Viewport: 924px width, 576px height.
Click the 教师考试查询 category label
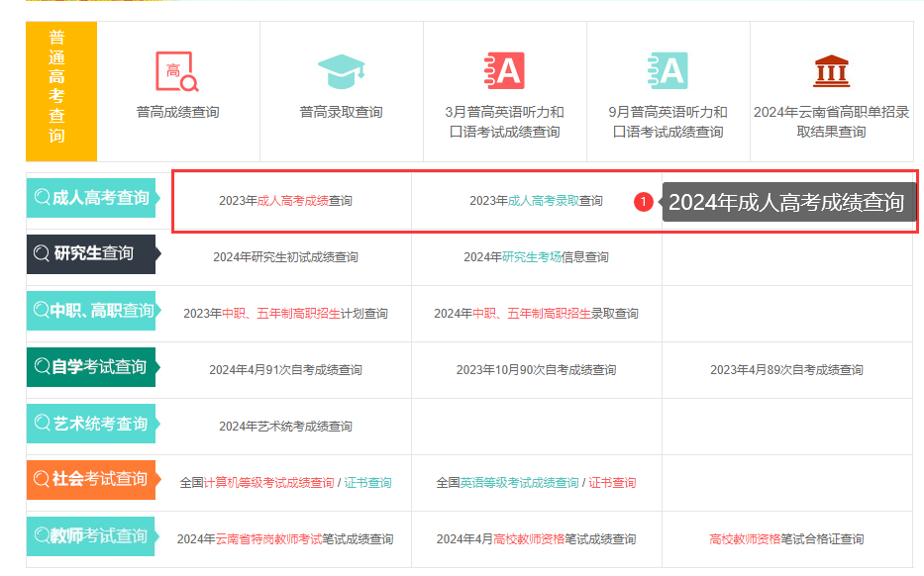click(x=92, y=536)
